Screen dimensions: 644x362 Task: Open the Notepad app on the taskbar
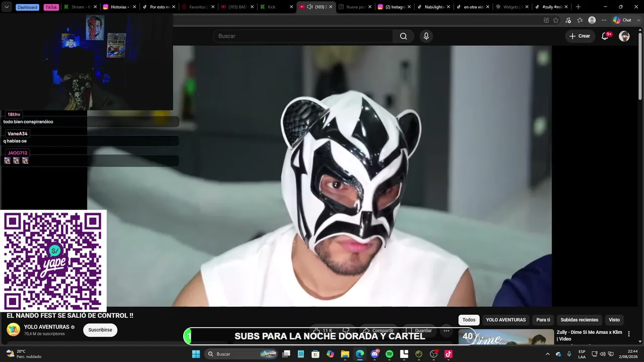(301, 354)
